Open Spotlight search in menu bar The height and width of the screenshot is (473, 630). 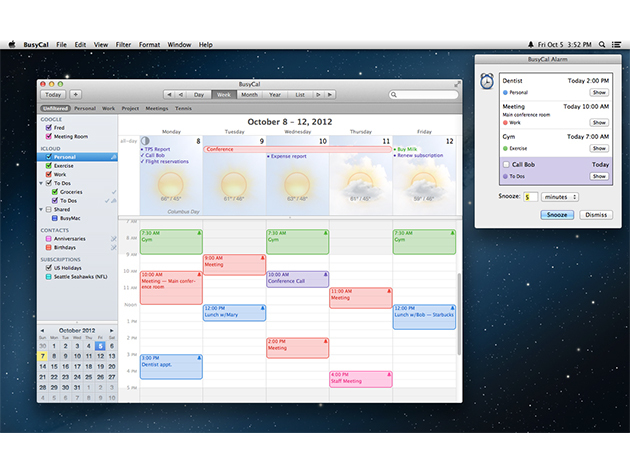point(602,45)
